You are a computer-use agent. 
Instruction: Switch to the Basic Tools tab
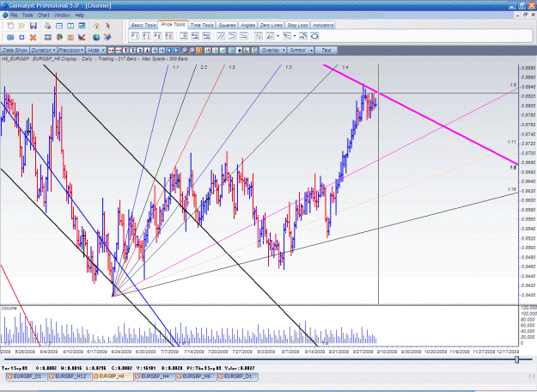143,25
